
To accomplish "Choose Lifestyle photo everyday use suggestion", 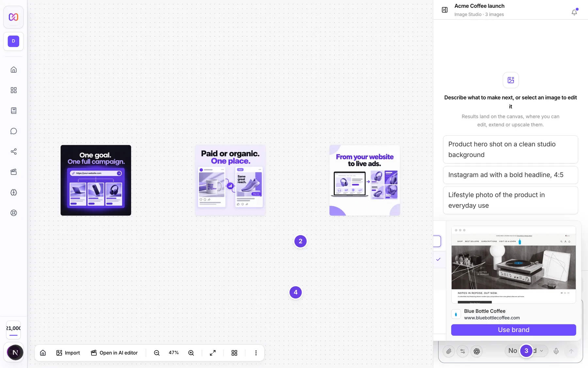I will 511,200.
